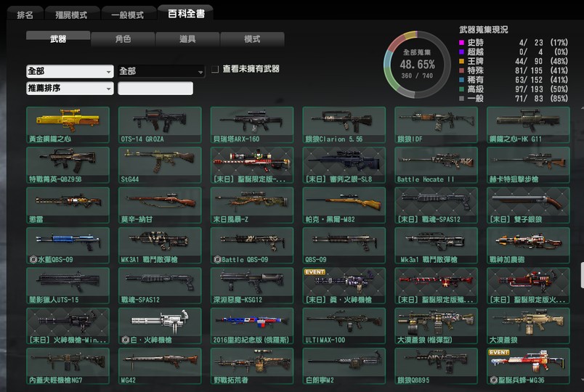Select [末日] 火神機槍-Min... minigun
Viewport: 584px width, 392px height.
pos(68,326)
